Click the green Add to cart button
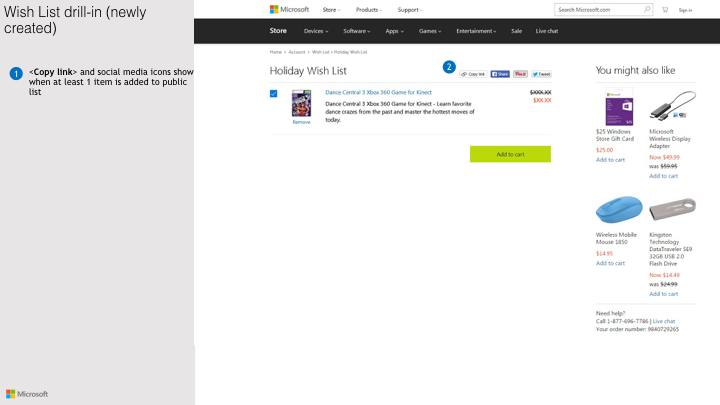Image resolution: width=720 pixels, height=405 pixels. tap(510, 154)
